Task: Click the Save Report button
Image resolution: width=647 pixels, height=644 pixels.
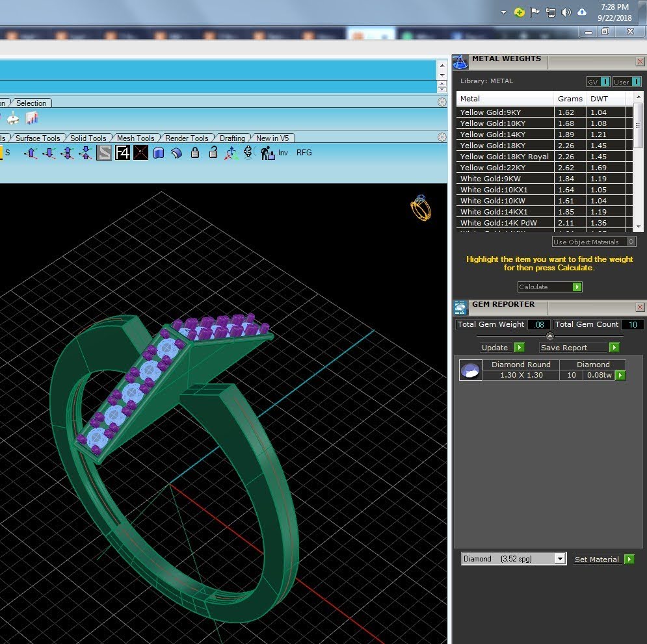Action: [x=579, y=348]
